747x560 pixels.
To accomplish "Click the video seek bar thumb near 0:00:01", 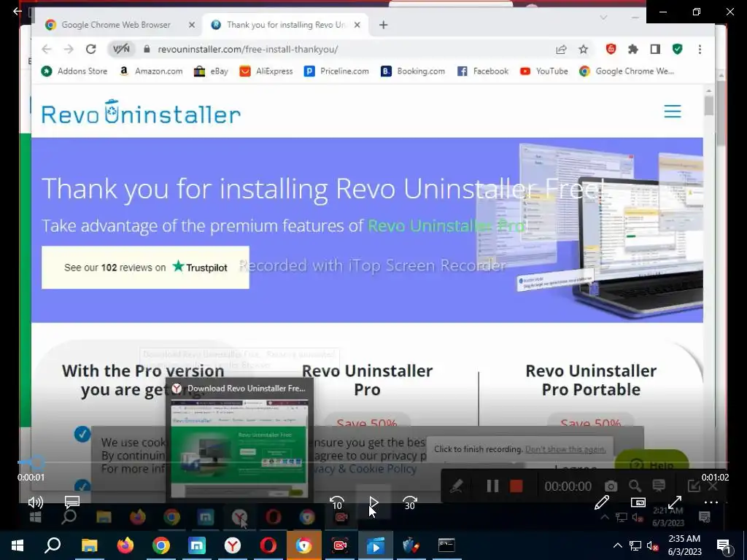I will (36, 462).
